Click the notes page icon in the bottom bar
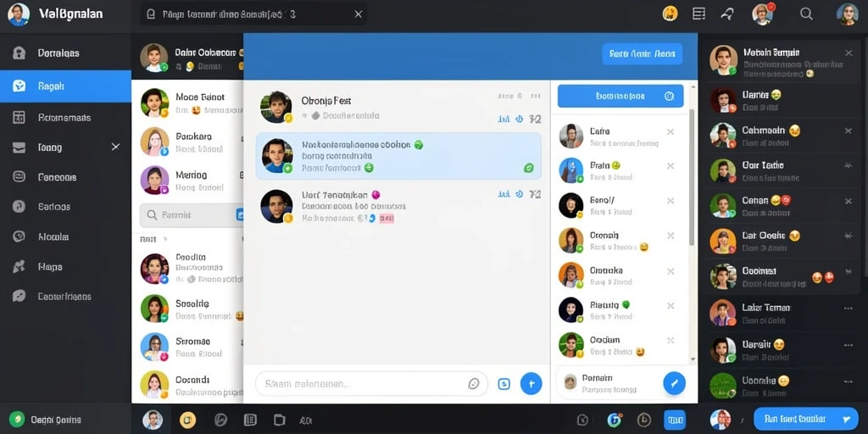This screenshot has width=868, height=434. click(x=250, y=420)
